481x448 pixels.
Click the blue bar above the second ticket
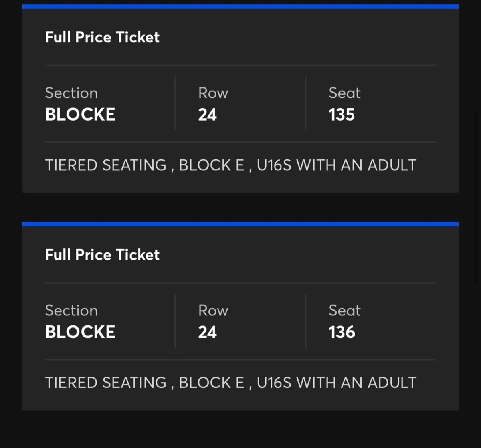[240, 223]
